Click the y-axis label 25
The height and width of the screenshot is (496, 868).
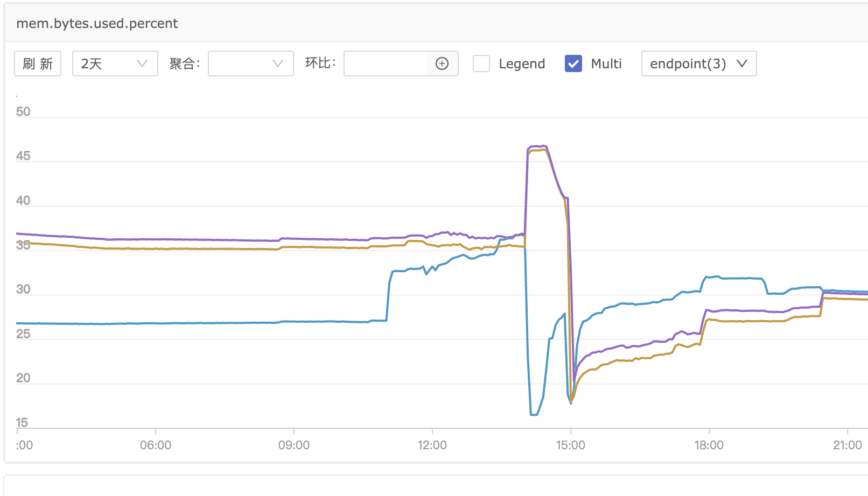(x=23, y=334)
